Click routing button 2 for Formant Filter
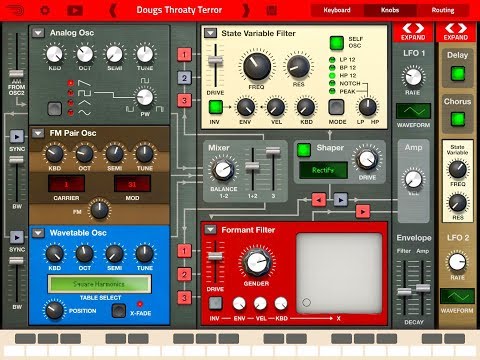Image resolution: width=480 pixels, height=360 pixels. tap(184, 275)
